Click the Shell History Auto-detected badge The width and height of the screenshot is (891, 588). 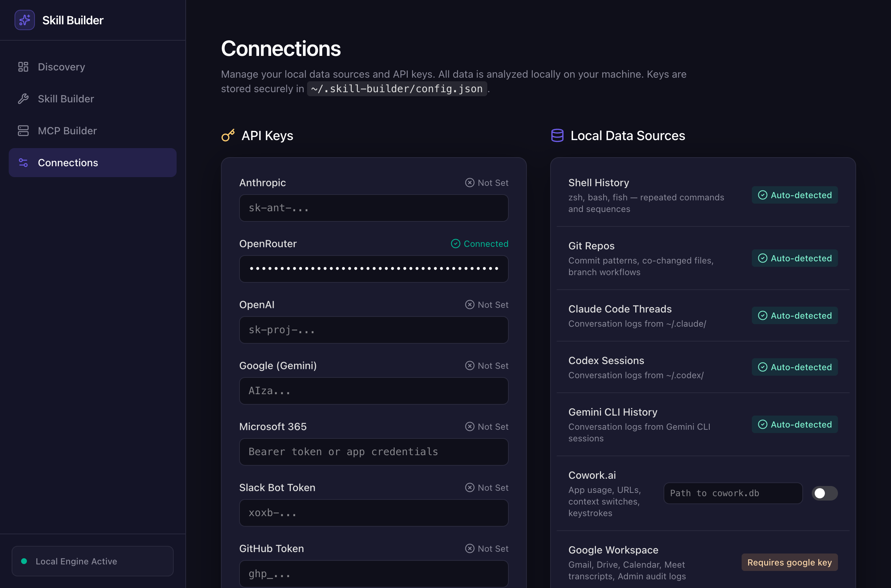(x=795, y=195)
